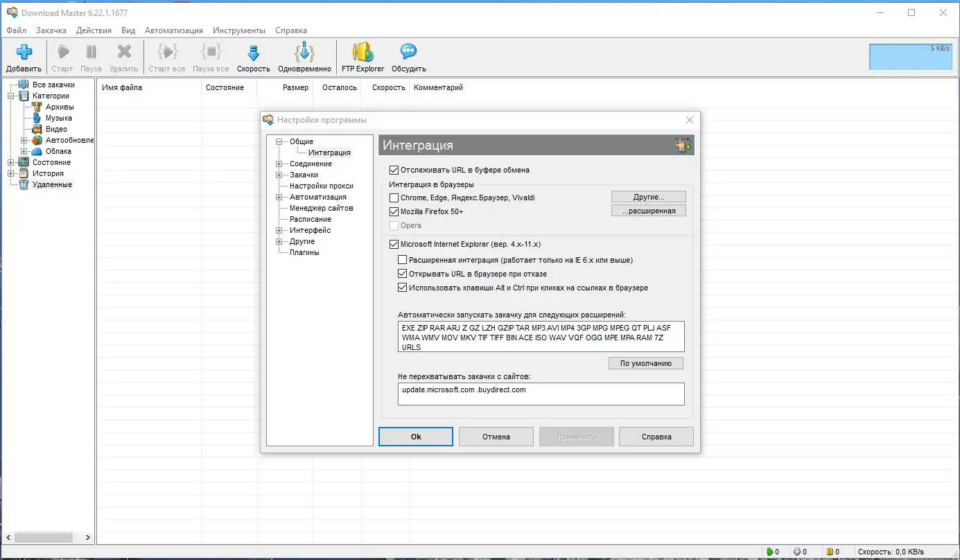Click the Другие... browser button

tap(649, 197)
